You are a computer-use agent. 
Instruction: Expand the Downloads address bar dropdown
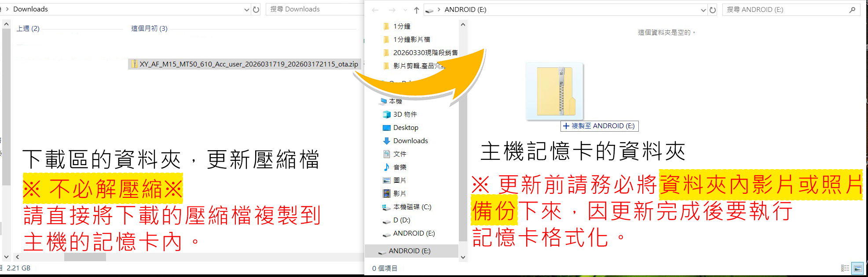tap(246, 9)
